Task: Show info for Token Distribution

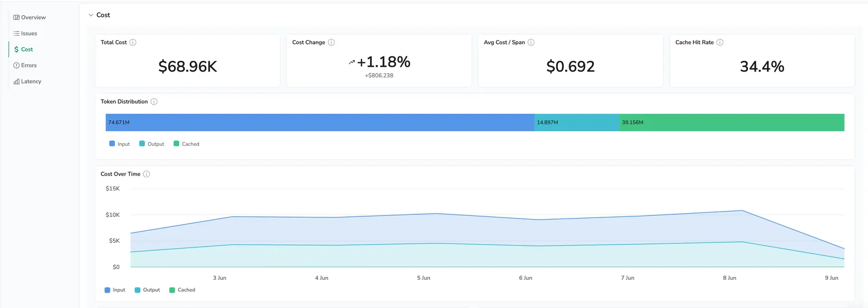Action: 154,102
